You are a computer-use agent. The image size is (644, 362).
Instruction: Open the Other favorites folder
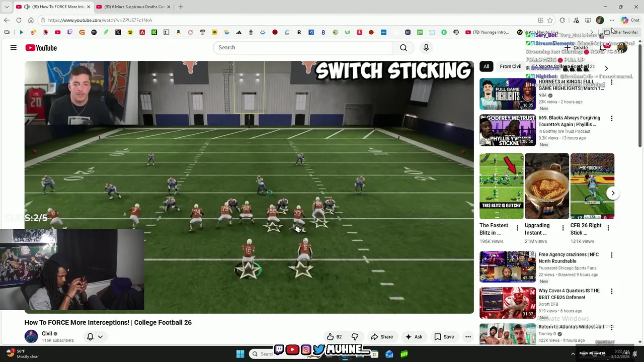tap(621, 32)
